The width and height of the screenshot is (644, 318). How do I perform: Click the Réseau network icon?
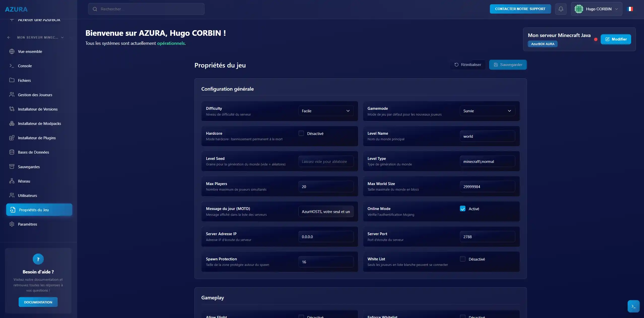pyautogui.click(x=12, y=181)
